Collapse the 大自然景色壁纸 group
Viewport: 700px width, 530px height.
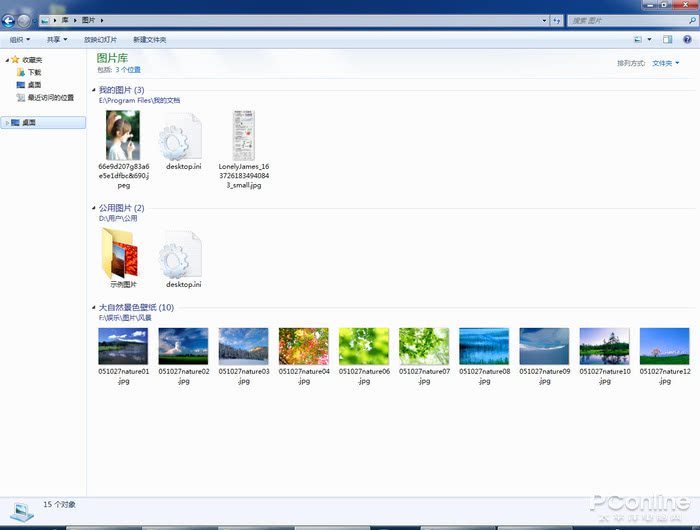pyautogui.click(x=135, y=308)
